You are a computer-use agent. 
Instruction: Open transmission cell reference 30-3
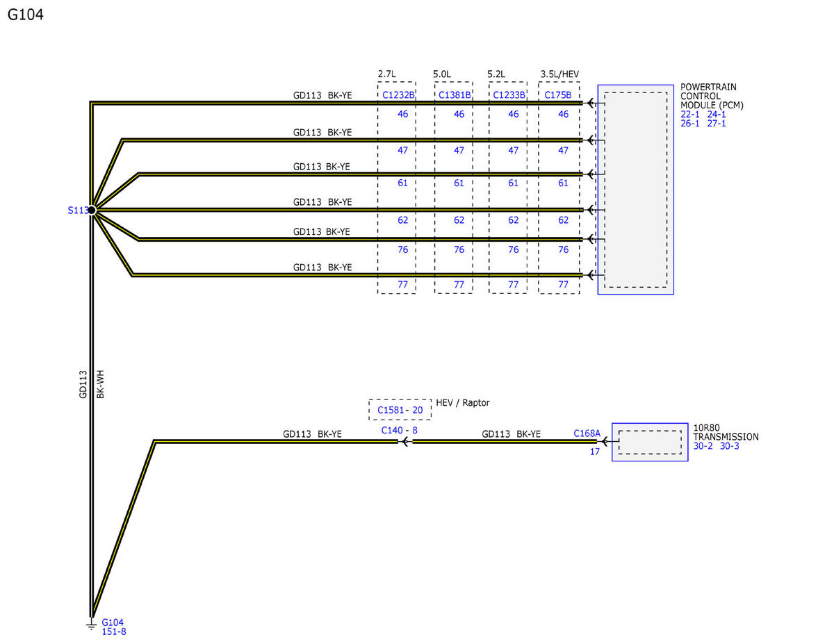(x=729, y=446)
